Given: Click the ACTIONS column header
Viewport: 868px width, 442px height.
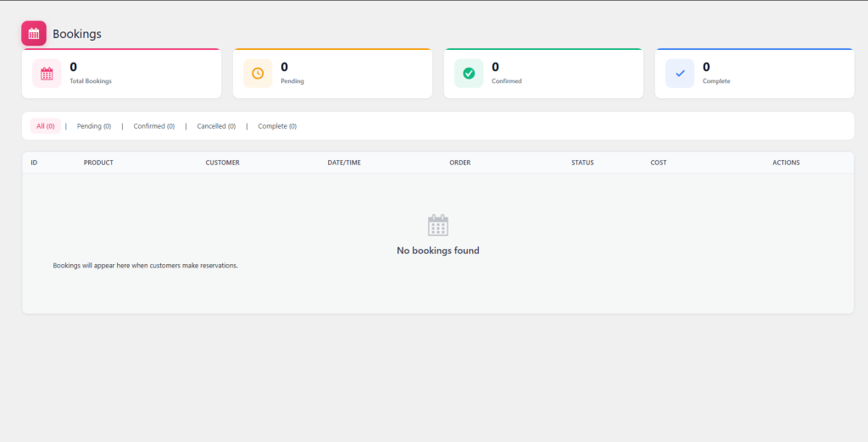Looking at the screenshot, I should coord(786,163).
